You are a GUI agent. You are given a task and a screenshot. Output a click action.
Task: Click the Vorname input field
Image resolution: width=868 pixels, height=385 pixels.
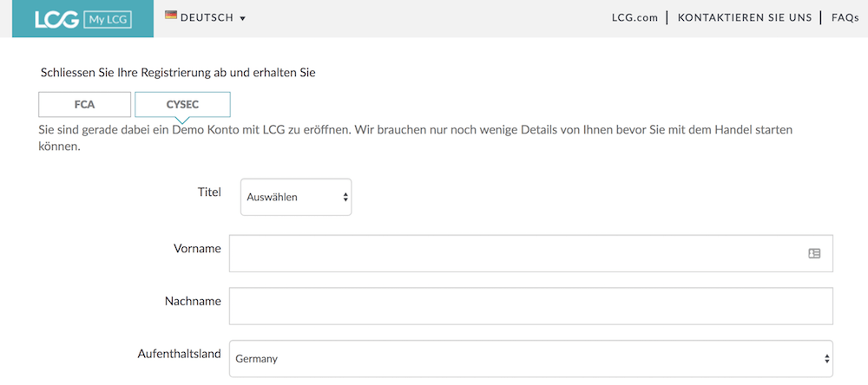(531, 253)
